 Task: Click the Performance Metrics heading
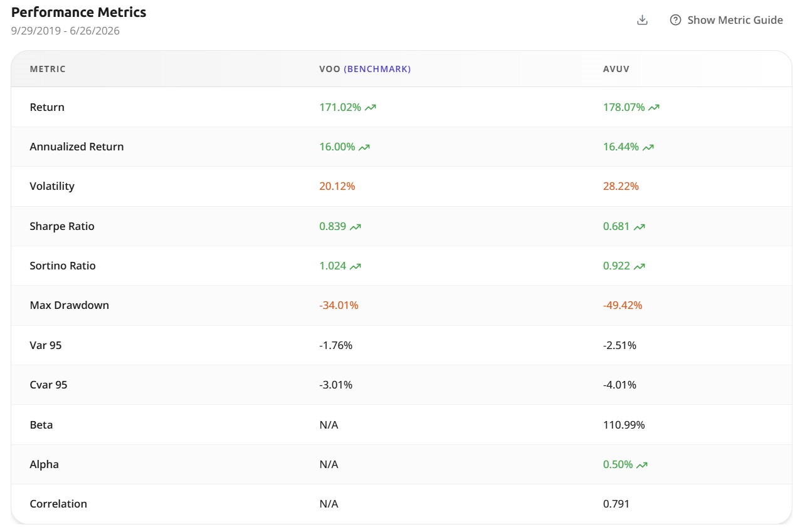(x=79, y=12)
